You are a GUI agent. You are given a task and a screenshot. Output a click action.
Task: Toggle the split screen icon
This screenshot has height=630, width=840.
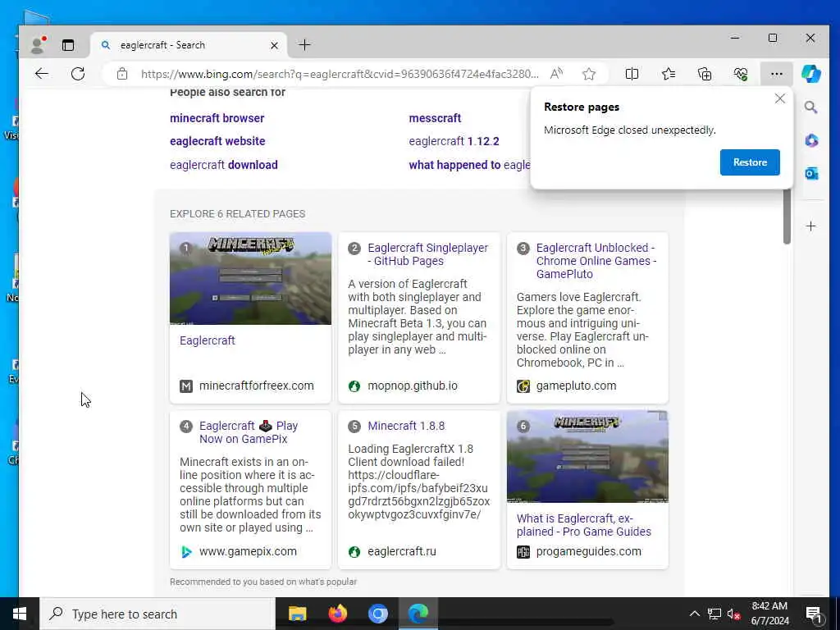pyautogui.click(x=632, y=74)
